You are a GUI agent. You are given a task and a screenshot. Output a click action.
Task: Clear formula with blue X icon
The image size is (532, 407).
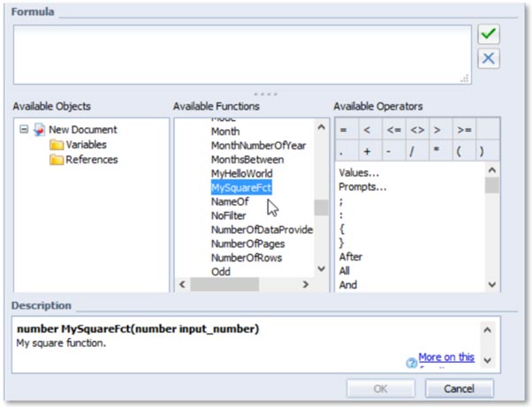click(488, 58)
